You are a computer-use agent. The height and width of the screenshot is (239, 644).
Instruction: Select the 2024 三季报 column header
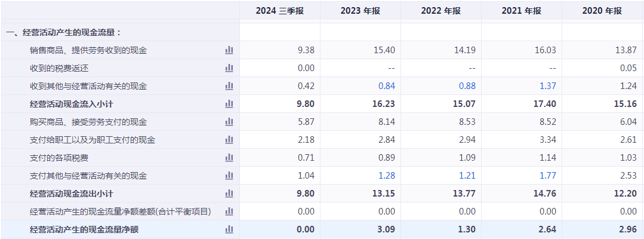click(x=280, y=11)
